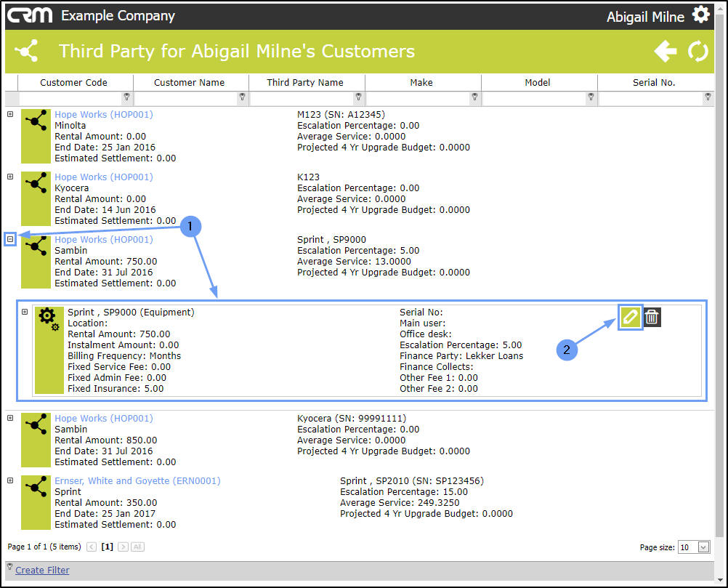This screenshot has height=588, width=728.
Task: Click the Third Party Name filter icon
Action: coord(358,97)
